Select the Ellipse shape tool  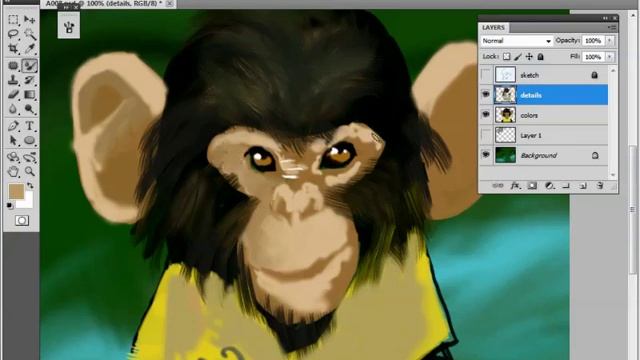pyautogui.click(x=29, y=140)
